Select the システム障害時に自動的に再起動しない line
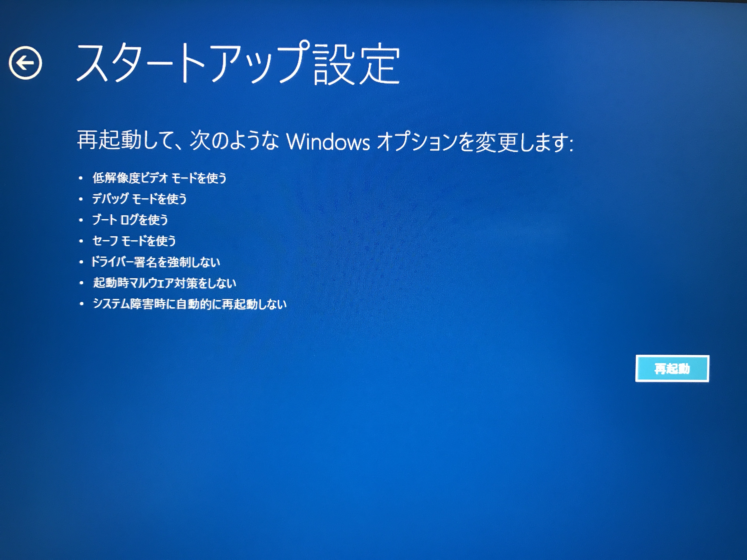Screen dimensions: 747x560 pyautogui.click(x=190, y=304)
